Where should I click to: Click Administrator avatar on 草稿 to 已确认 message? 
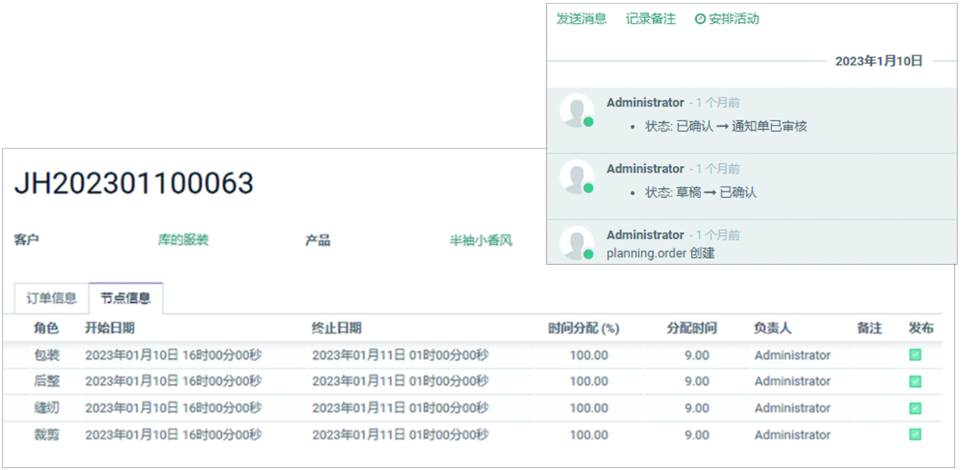[575, 176]
